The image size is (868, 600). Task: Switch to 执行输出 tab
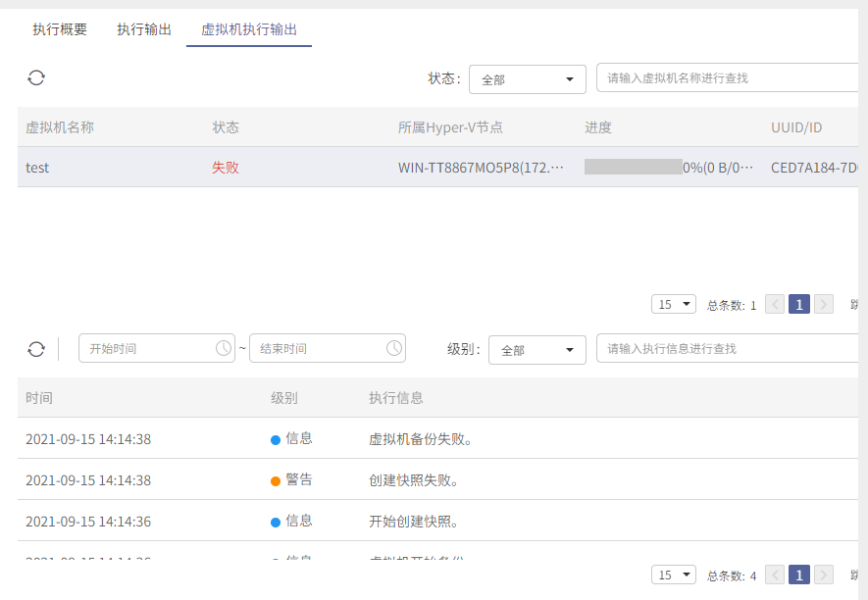[x=144, y=29]
